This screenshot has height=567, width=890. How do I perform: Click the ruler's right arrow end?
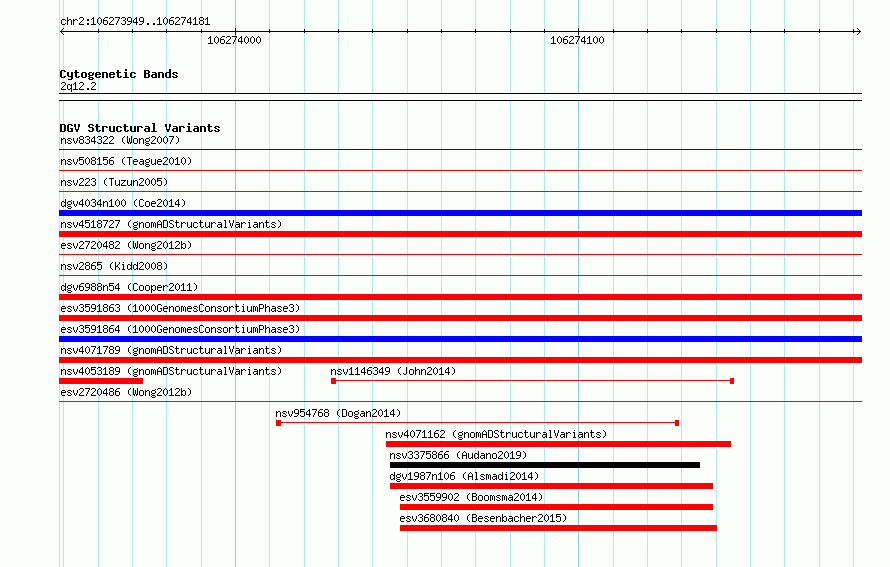[858, 31]
